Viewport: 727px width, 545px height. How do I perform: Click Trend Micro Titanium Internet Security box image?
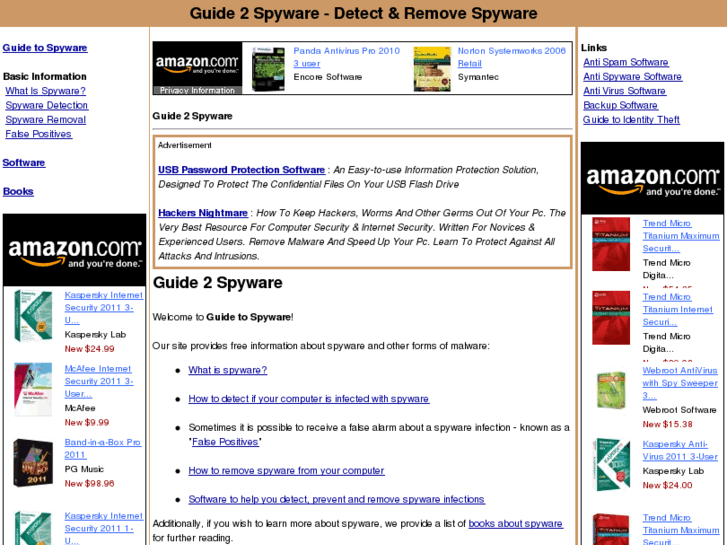611,318
